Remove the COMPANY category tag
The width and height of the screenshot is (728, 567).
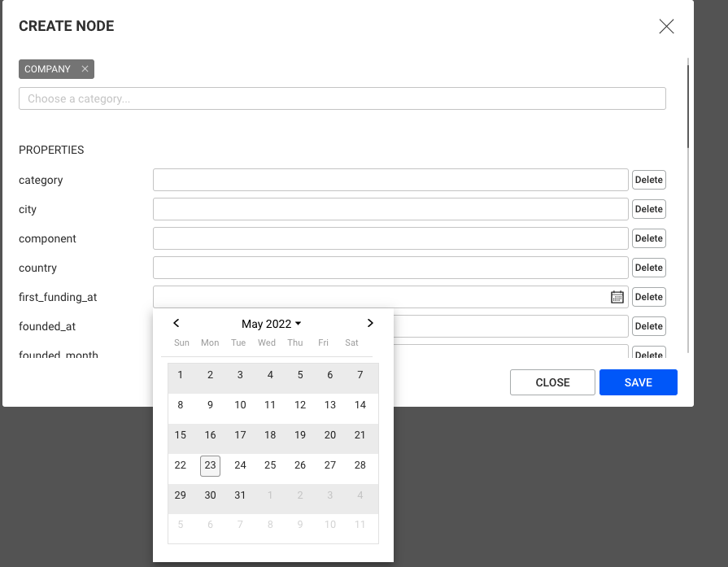85,68
